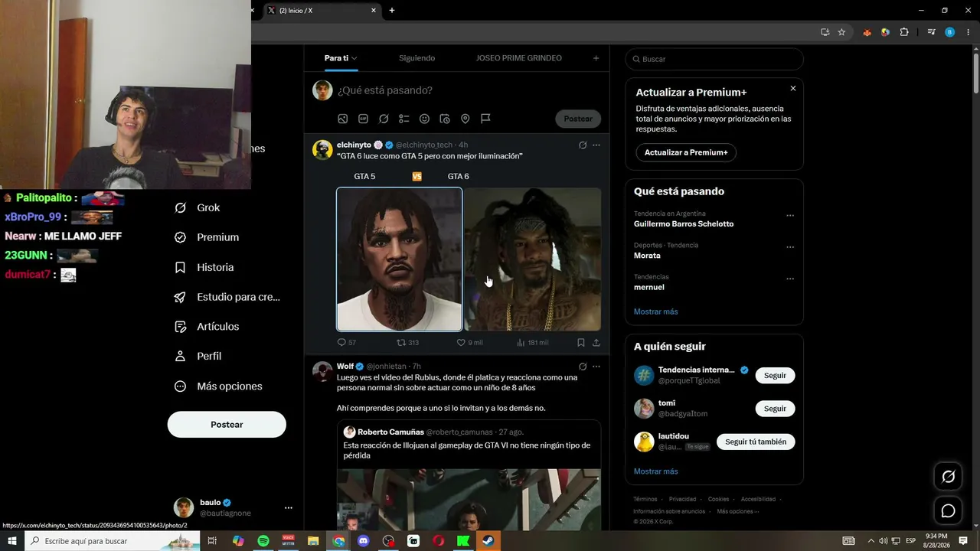Image resolution: width=980 pixels, height=551 pixels.
Task: Add a poll to the new post
Action: pyautogui.click(x=404, y=119)
